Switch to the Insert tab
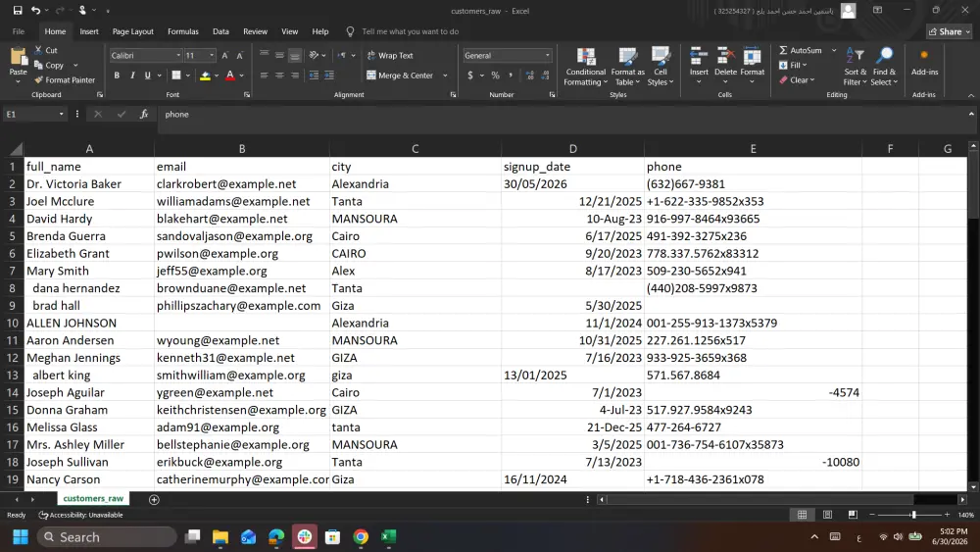 click(89, 31)
